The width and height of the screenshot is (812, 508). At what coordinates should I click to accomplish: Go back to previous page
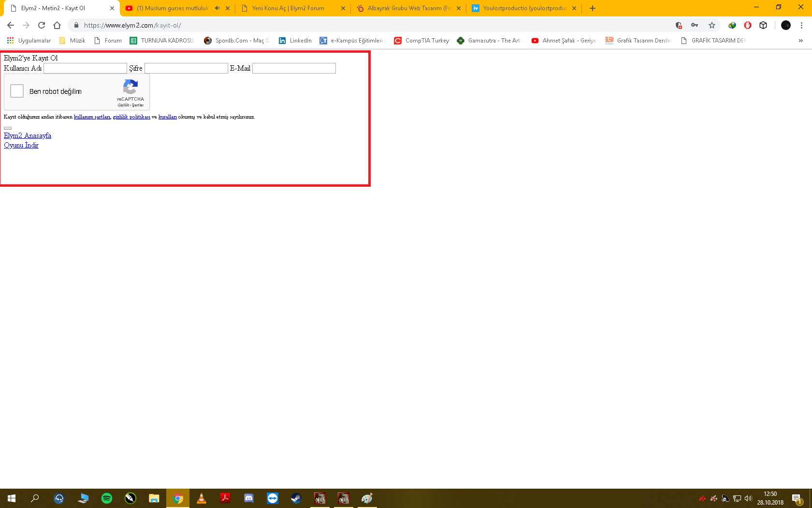[x=11, y=25]
